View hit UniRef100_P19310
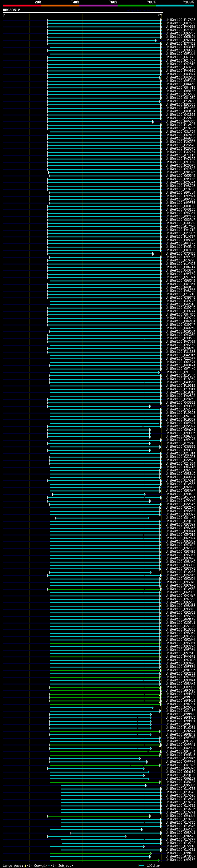The height and width of the screenshot is (868, 197). pyautogui.click(x=180, y=393)
